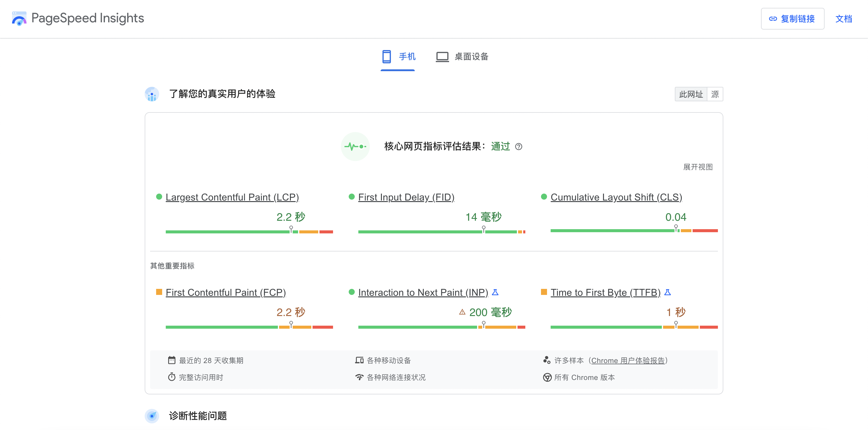This screenshot has height=430, width=868.
Task: Click the 通过 assessment result text
Action: 500,146
